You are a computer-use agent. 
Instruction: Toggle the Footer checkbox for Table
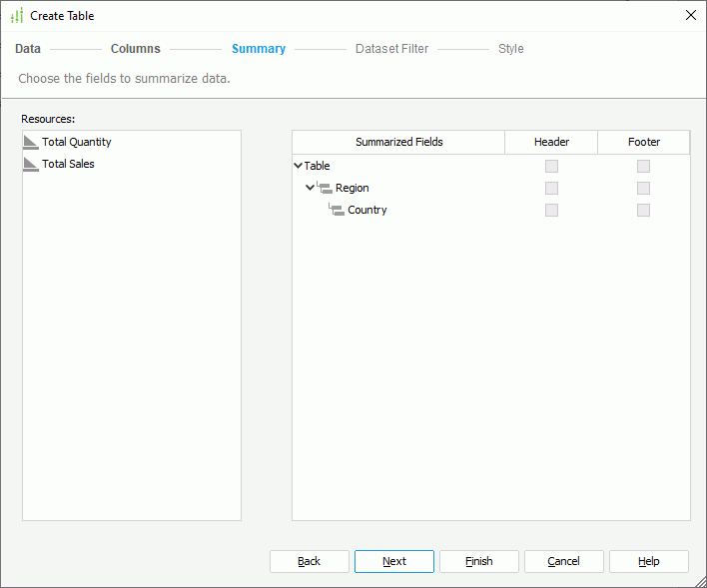644,167
